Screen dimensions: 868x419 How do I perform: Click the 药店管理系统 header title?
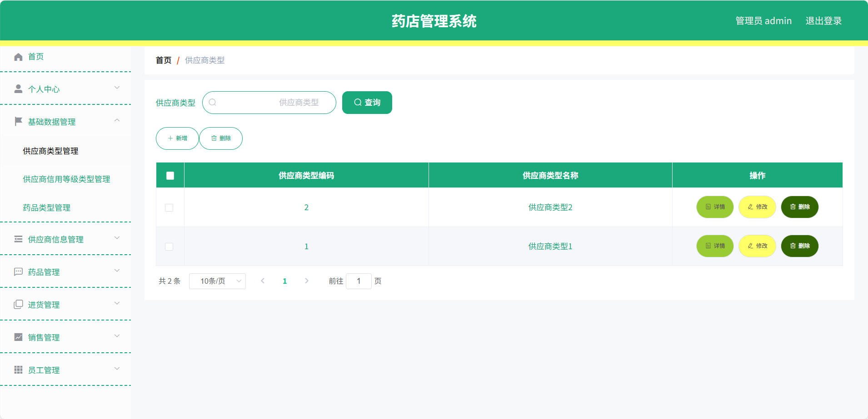[x=434, y=21]
